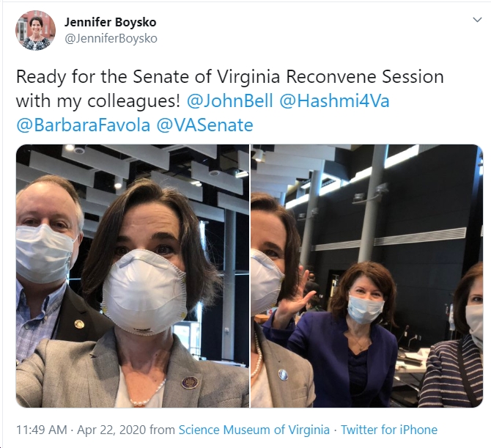Open the Jennifer Boysko display name
This screenshot has width=491, height=448.
click(x=111, y=22)
